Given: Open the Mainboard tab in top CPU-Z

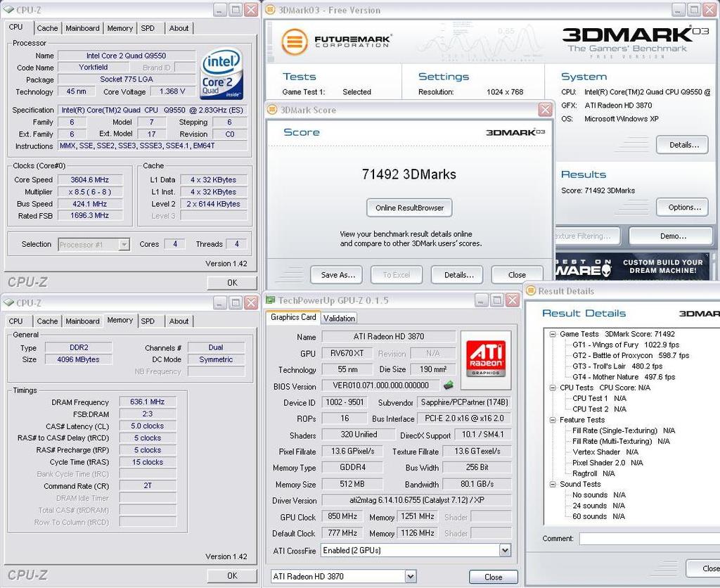Looking at the screenshot, I should (x=83, y=28).
